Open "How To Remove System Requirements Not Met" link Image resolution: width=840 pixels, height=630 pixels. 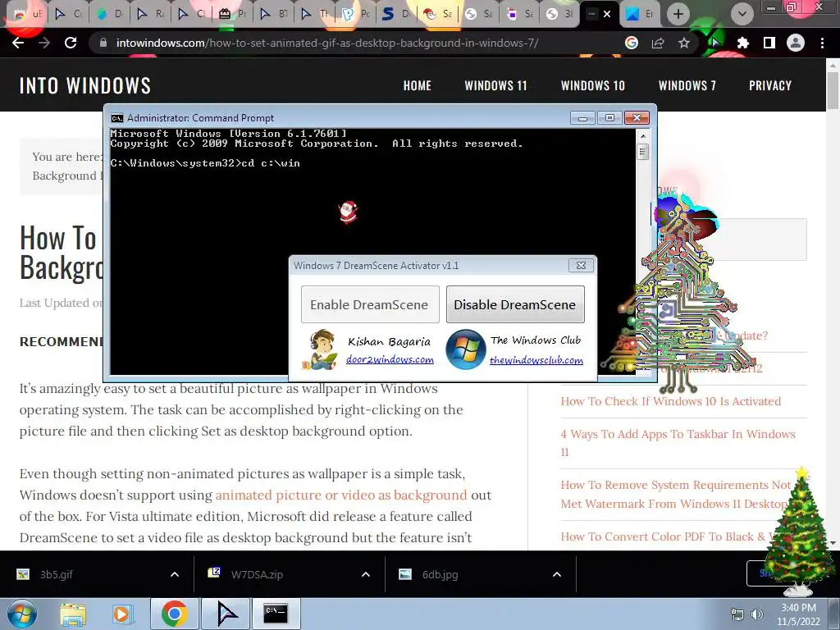[x=676, y=494]
